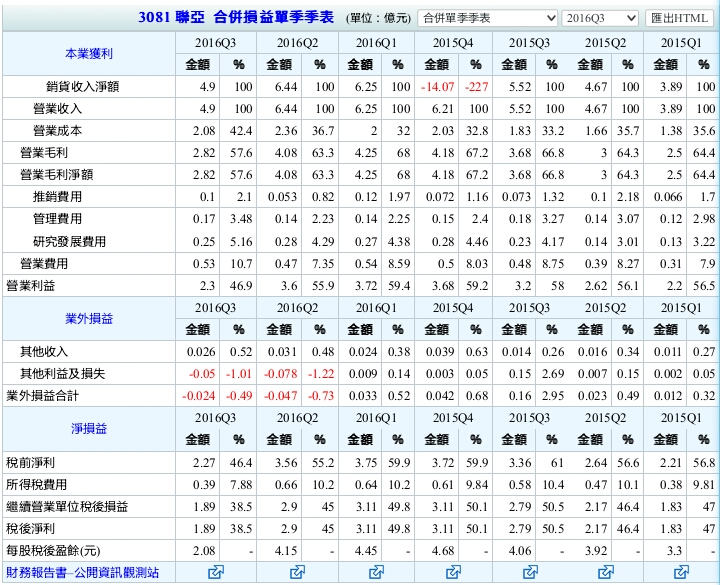Click the 2016Q3 column header in 本業獲利 section
The image size is (720, 585).
tap(215, 43)
